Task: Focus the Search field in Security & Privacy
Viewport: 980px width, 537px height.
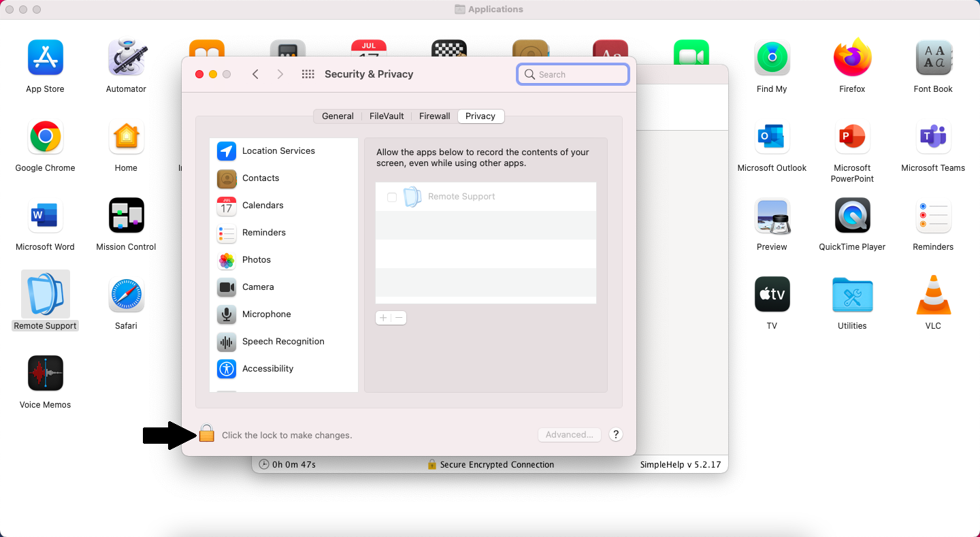Action: 573,74
